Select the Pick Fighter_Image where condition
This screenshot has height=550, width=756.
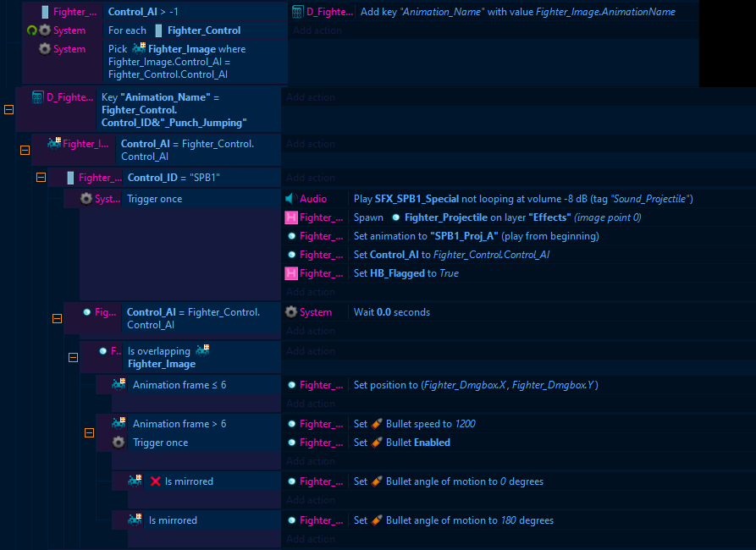[x=155, y=62]
